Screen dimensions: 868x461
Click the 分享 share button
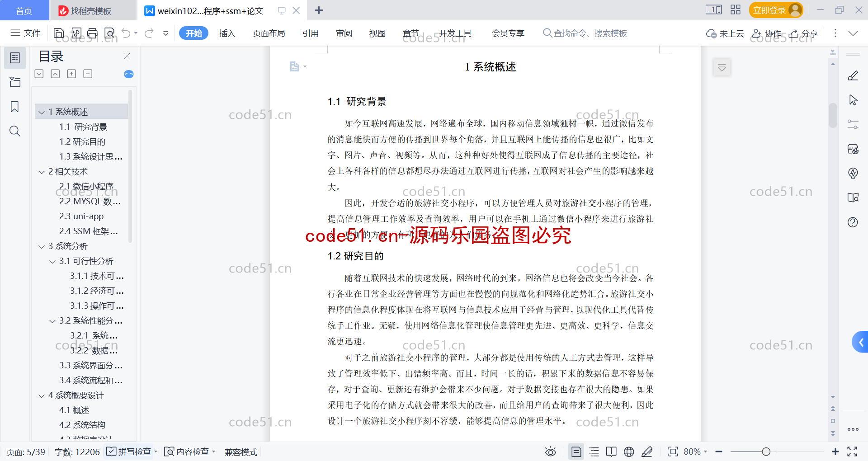tap(803, 33)
